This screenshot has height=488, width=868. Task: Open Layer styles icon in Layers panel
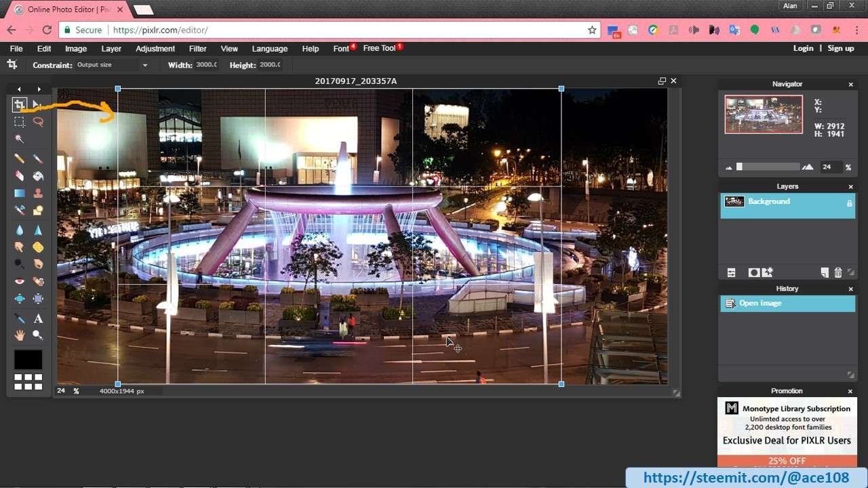[x=768, y=272]
